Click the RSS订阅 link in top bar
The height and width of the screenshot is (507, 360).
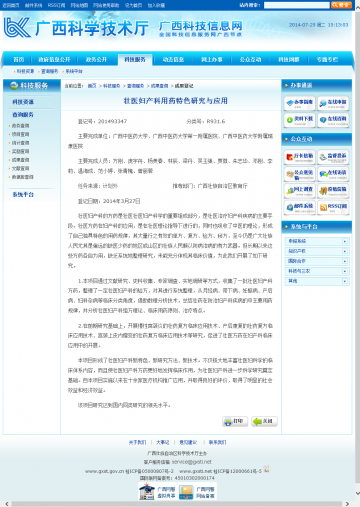[56, 5]
